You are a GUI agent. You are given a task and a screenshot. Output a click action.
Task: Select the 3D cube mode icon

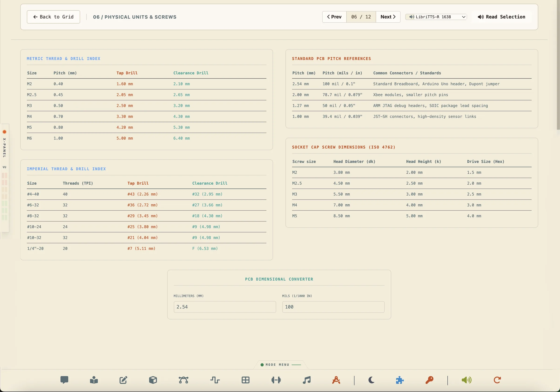point(153,380)
